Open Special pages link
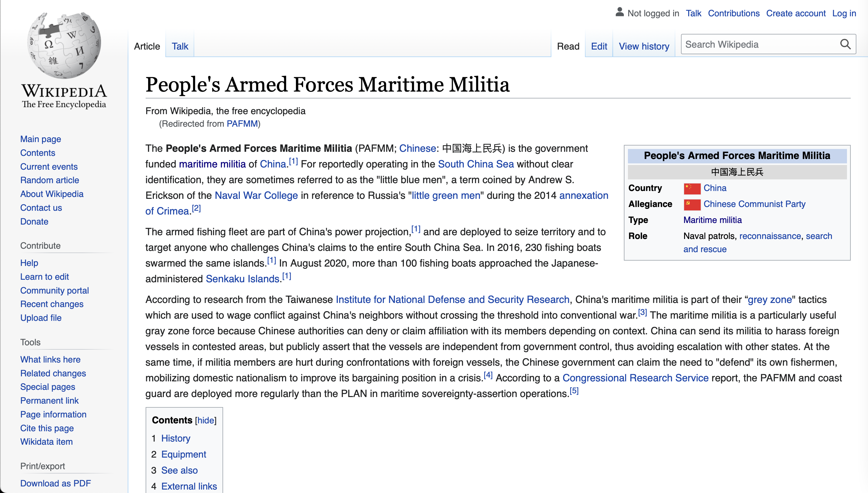This screenshot has width=868, height=493. 47,387
